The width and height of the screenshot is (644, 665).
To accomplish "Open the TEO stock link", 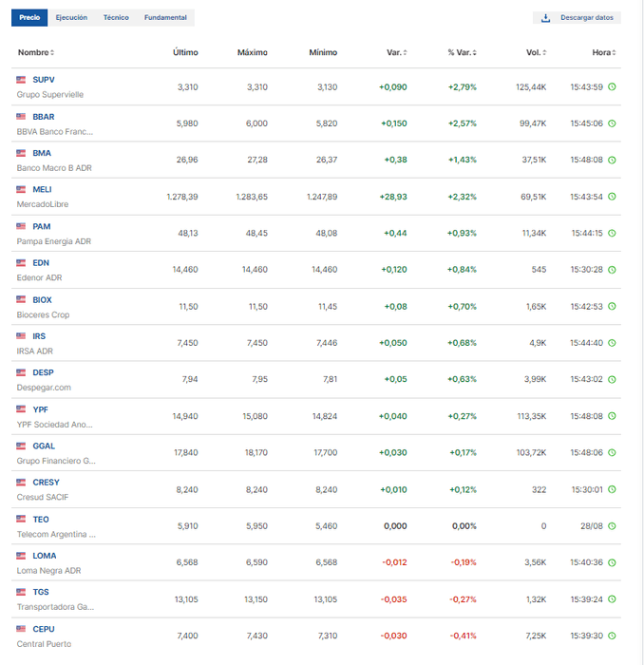I will coord(41,520).
